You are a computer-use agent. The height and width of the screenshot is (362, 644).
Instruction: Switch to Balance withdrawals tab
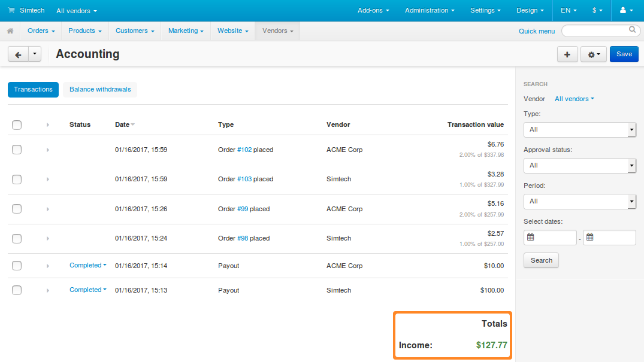point(100,90)
